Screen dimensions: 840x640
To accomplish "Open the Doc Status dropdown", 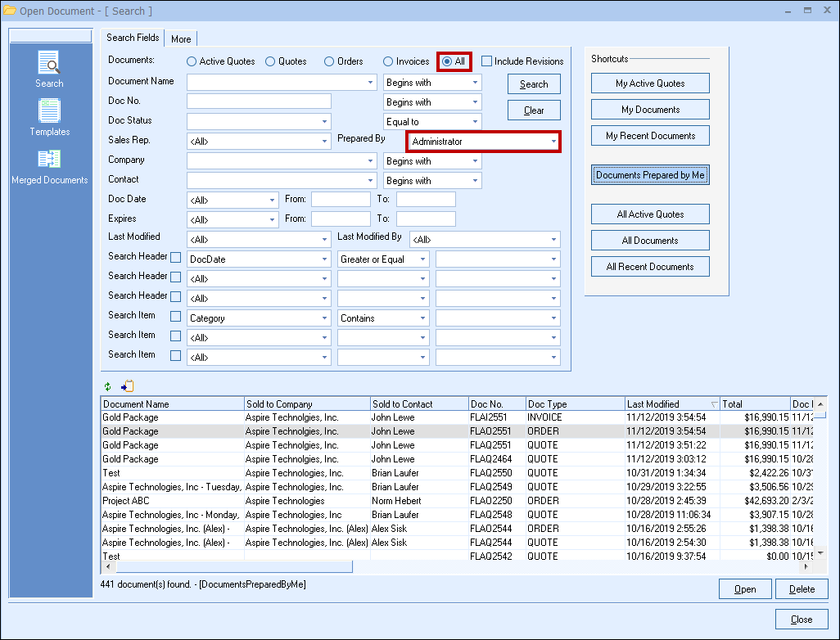I will 324,122.
